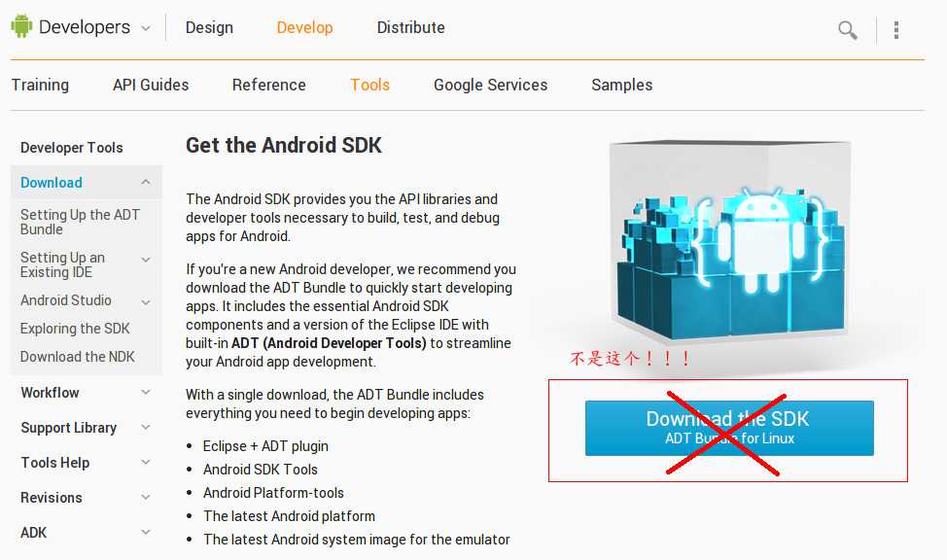Click the 'Android Platform-tools' bullet
947x560 pixels.
coord(273,493)
